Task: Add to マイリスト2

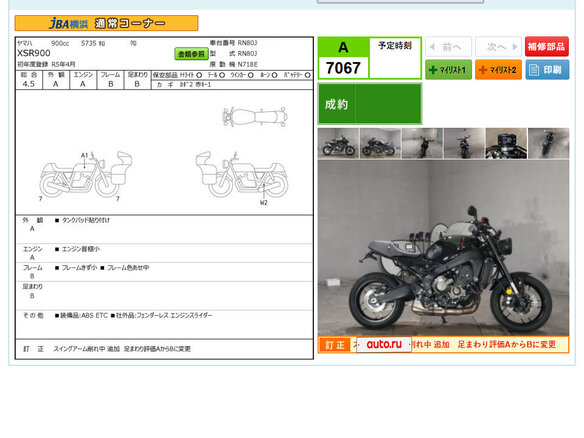Action: pyautogui.click(x=498, y=70)
